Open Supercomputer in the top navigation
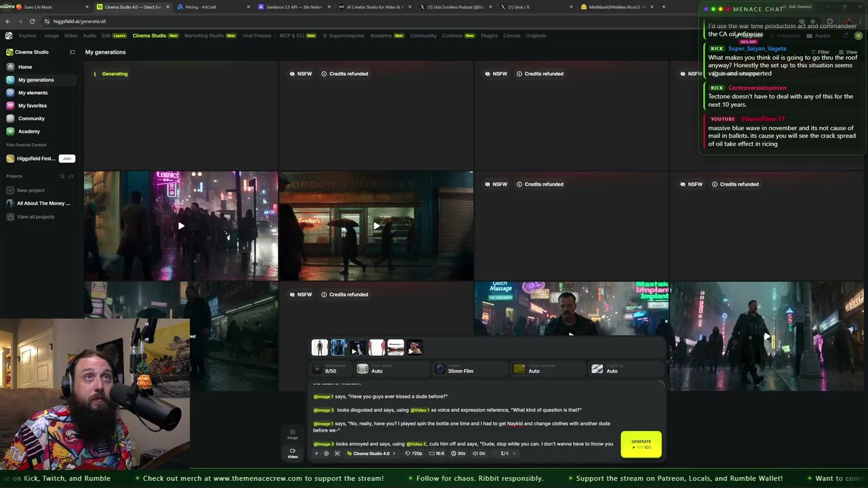 [x=344, y=35]
